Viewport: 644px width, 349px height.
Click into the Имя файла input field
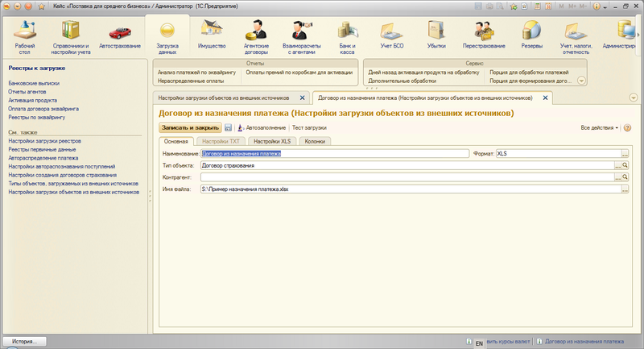402,189
